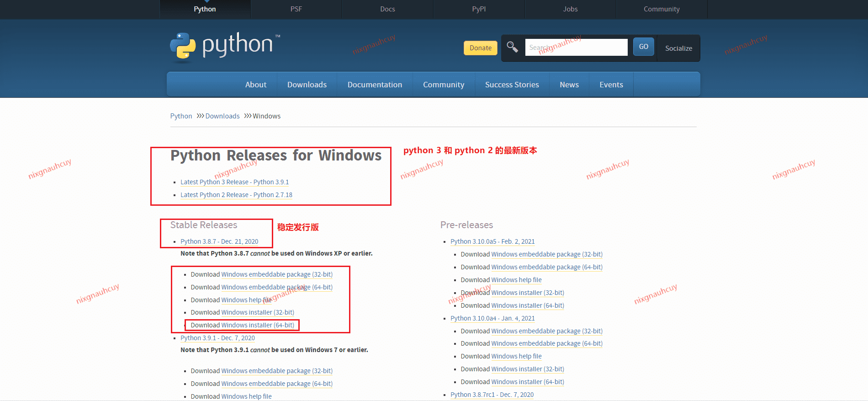Open the About menu in the main navigation
The image size is (868, 401).
pyautogui.click(x=256, y=85)
